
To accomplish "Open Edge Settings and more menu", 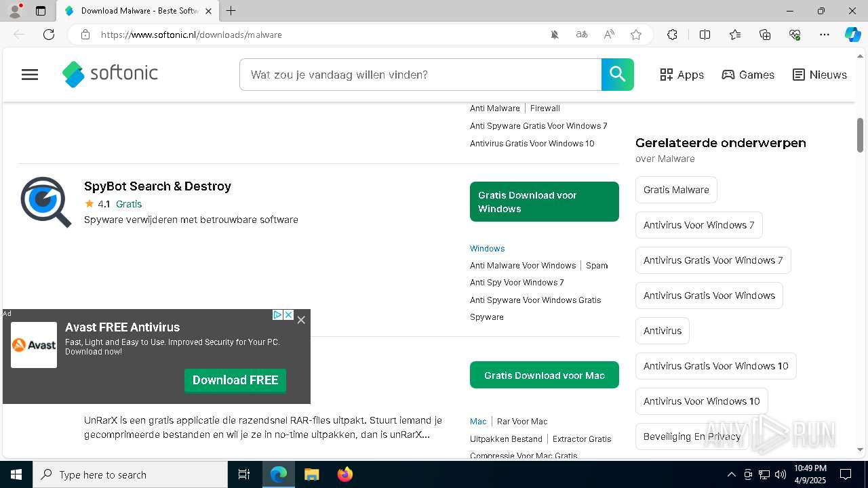I will point(825,35).
